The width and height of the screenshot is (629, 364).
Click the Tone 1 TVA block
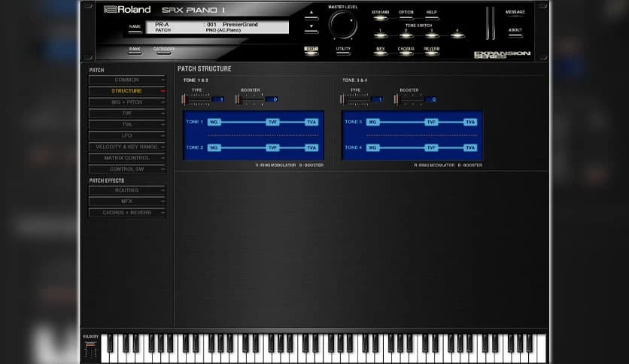coord(311,123)
